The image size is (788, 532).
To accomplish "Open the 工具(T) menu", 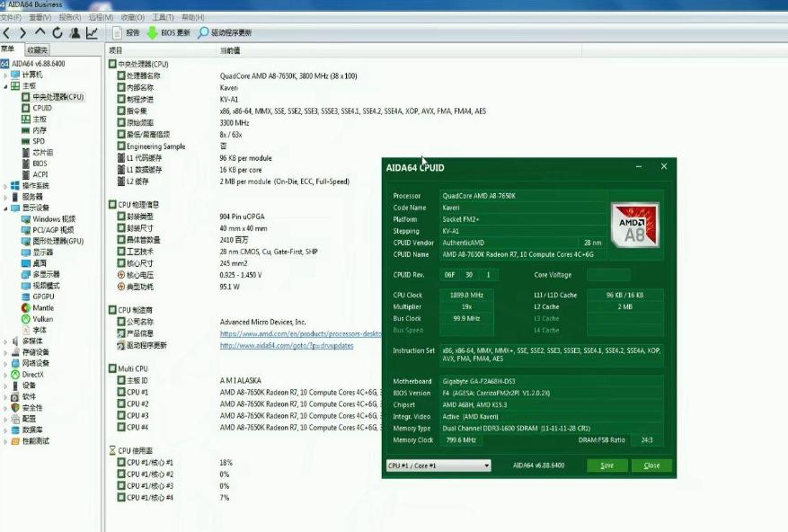I will 163,18.
